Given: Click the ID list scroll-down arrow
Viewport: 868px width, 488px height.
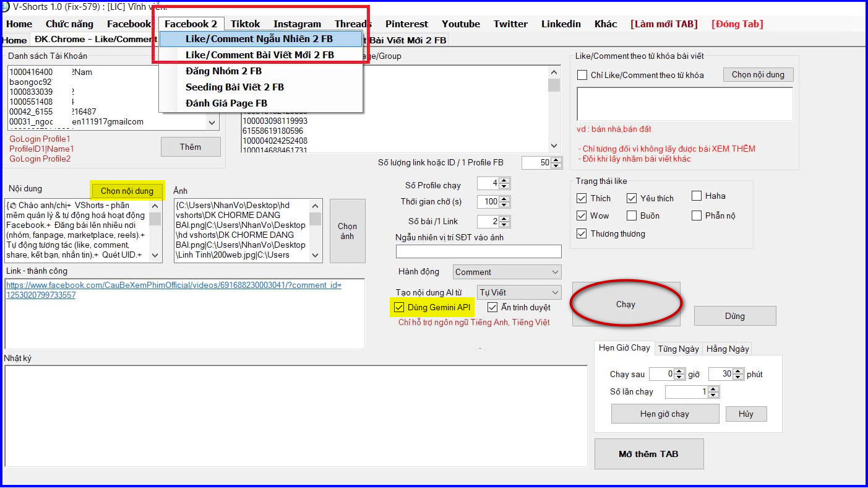Looking at the screenshot, I should click(554, 146).
